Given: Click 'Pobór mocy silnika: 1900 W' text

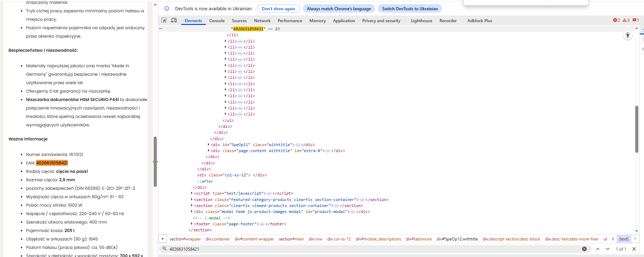Looking at the screenshot, I should click(54, 205).
